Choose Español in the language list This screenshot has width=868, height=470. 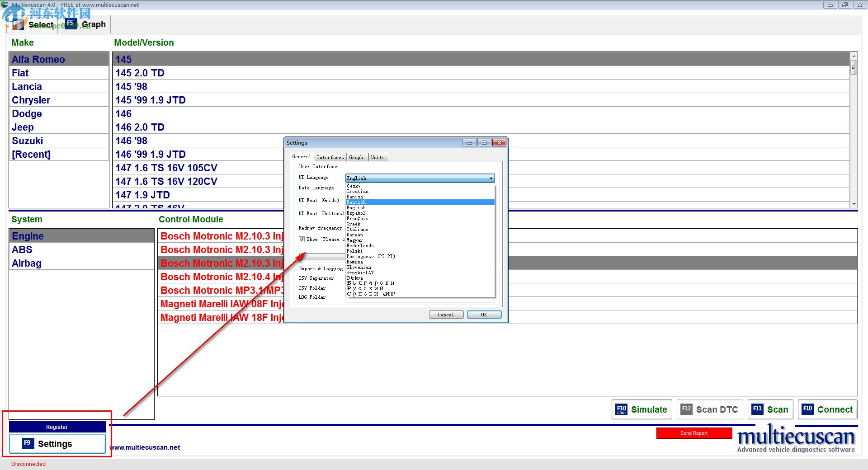(420, 213)
